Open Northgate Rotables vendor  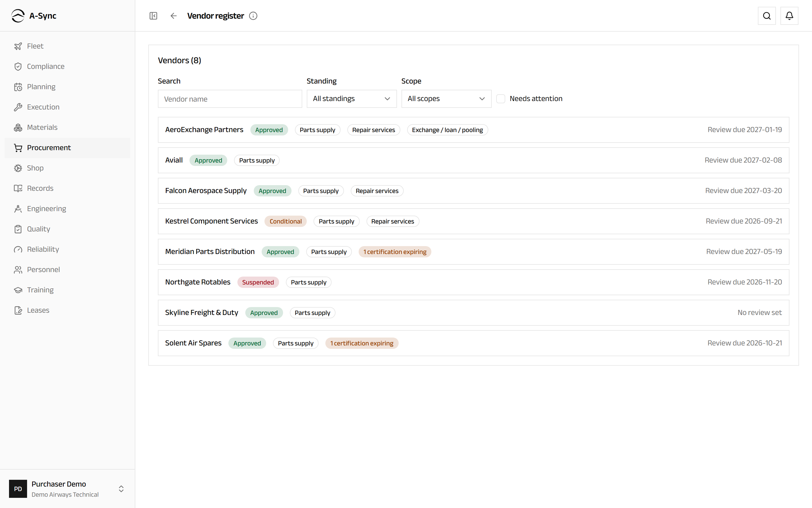(473, 282)
